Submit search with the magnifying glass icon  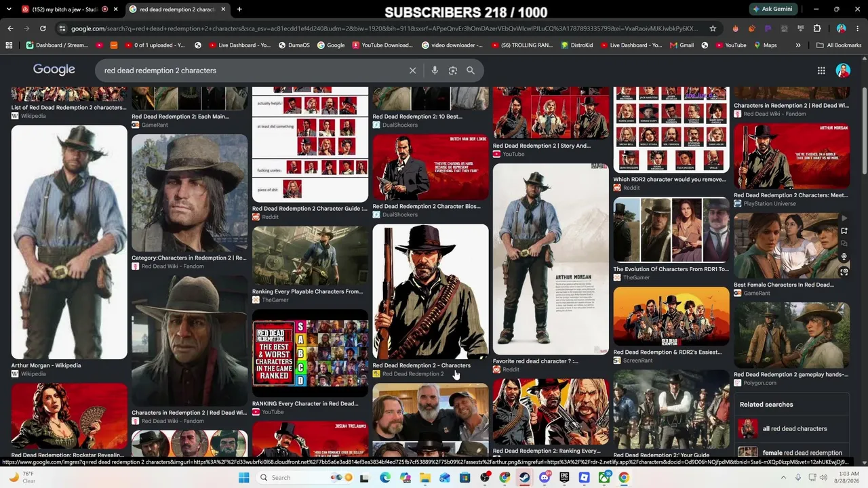(471, 70)
